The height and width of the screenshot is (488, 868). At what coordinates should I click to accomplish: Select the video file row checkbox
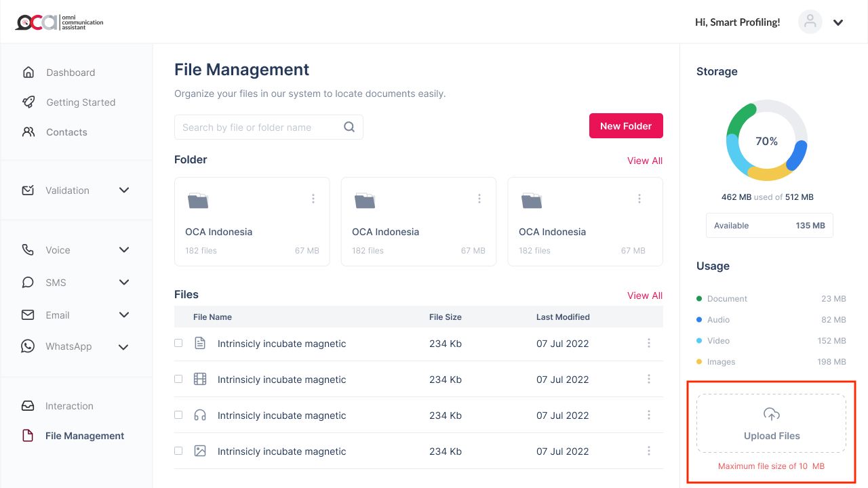(x=178, y=379)
